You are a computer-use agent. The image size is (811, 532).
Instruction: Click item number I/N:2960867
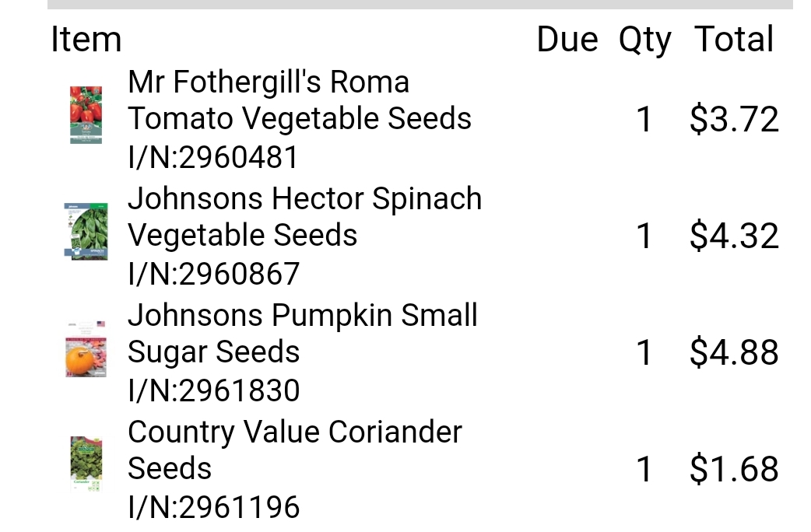(x=213, y=274)
